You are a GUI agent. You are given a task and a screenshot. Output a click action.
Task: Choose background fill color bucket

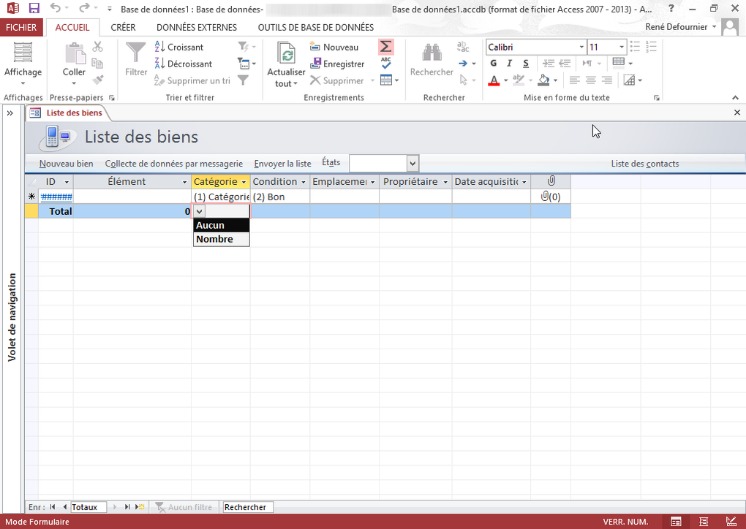(x=543, y=80)
